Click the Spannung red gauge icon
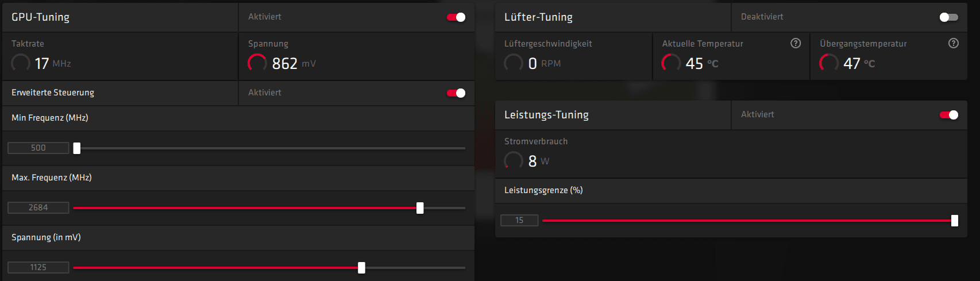The height and width of the screenshot is (281, 980). (x=257, y=63)
